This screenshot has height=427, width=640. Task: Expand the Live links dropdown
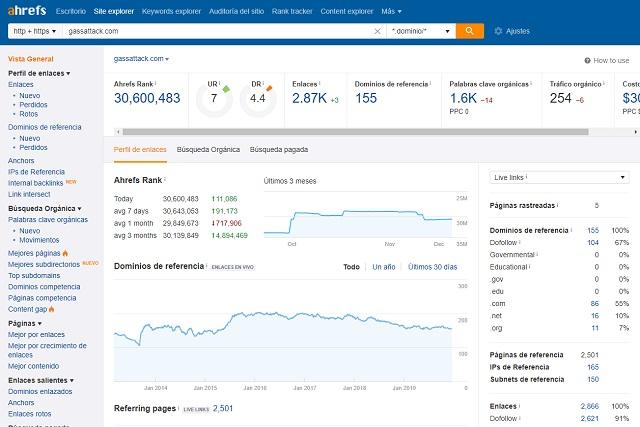click(x=559, y=177)
